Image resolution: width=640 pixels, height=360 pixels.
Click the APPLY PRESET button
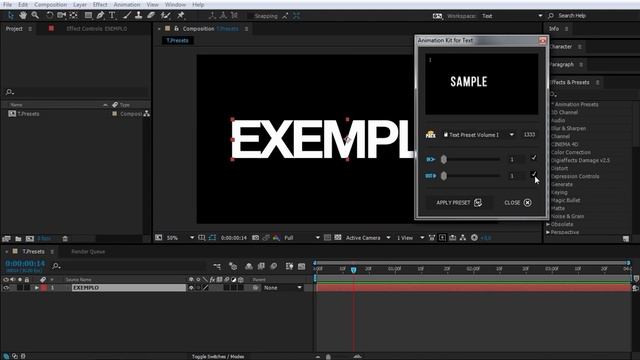tap(459, 202)
